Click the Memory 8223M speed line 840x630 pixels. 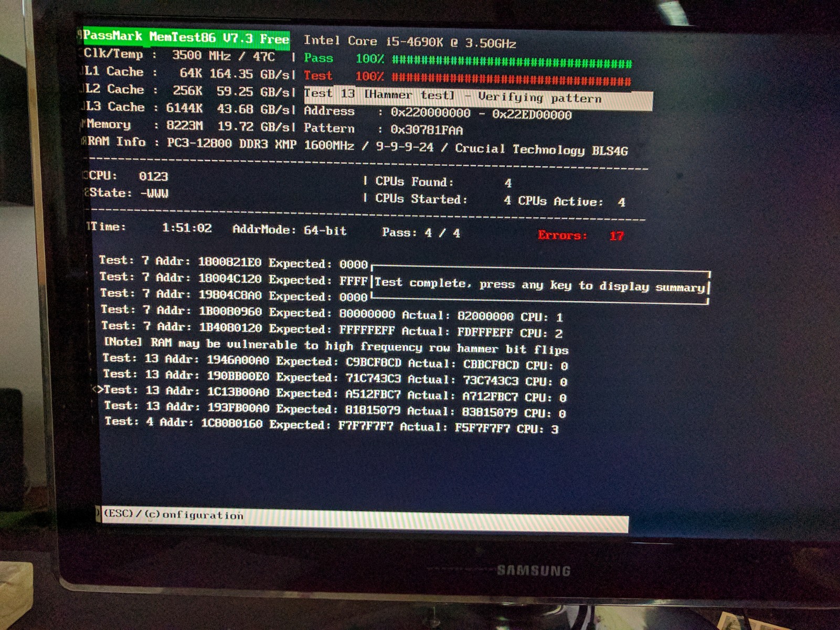189,125
